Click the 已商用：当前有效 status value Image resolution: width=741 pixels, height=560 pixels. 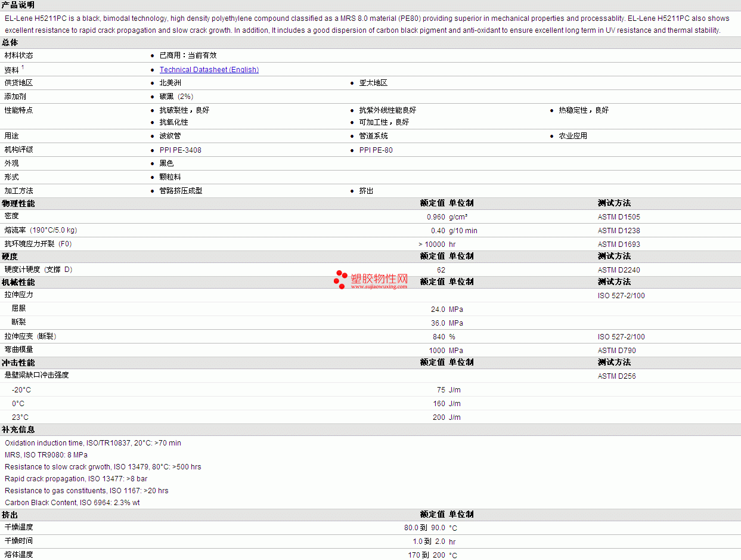click(x=188, y=55)
